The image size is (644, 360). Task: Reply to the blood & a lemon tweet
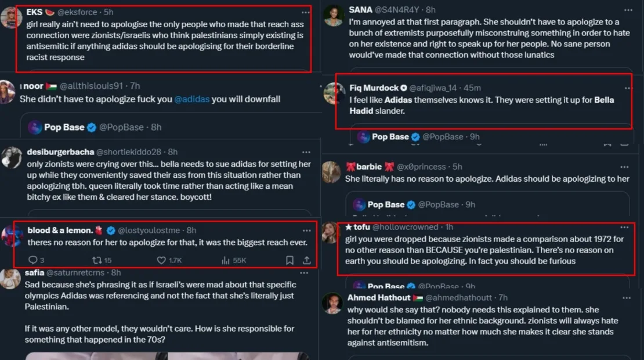32,260
